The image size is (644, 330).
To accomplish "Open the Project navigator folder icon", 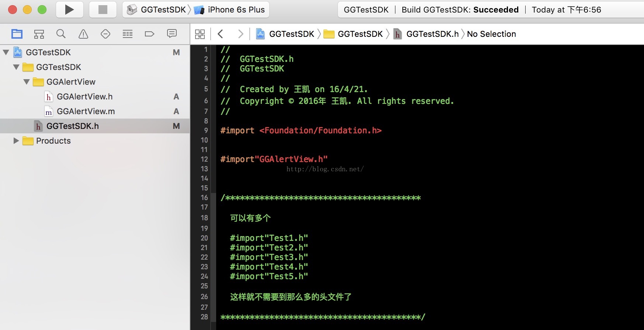I will tap(17, 34).
